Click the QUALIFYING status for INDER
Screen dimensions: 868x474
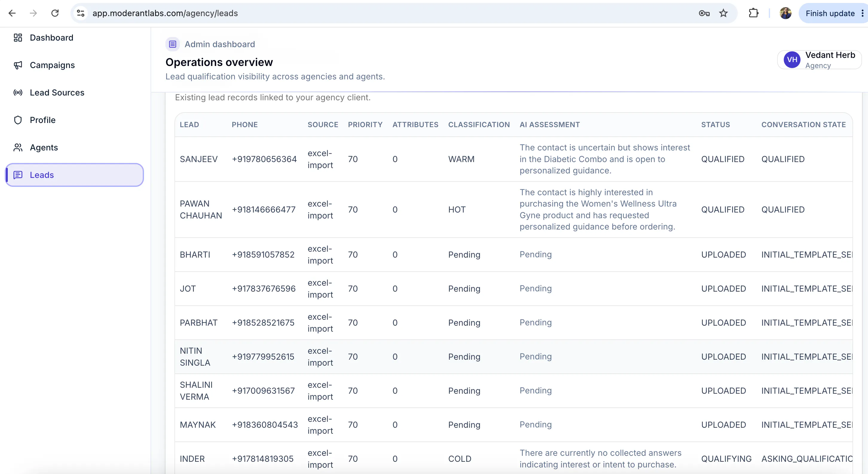[726, 458]
